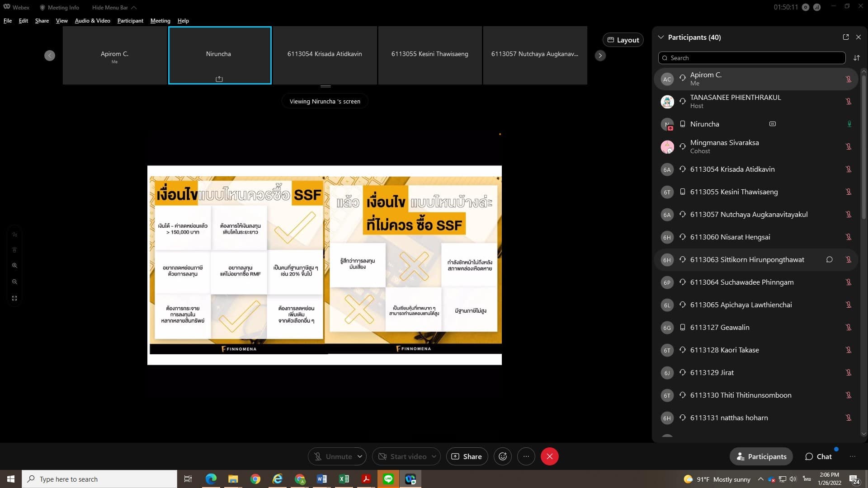868x488 pixels.
Task: Click the Layout button
Action: click(623, 40)
